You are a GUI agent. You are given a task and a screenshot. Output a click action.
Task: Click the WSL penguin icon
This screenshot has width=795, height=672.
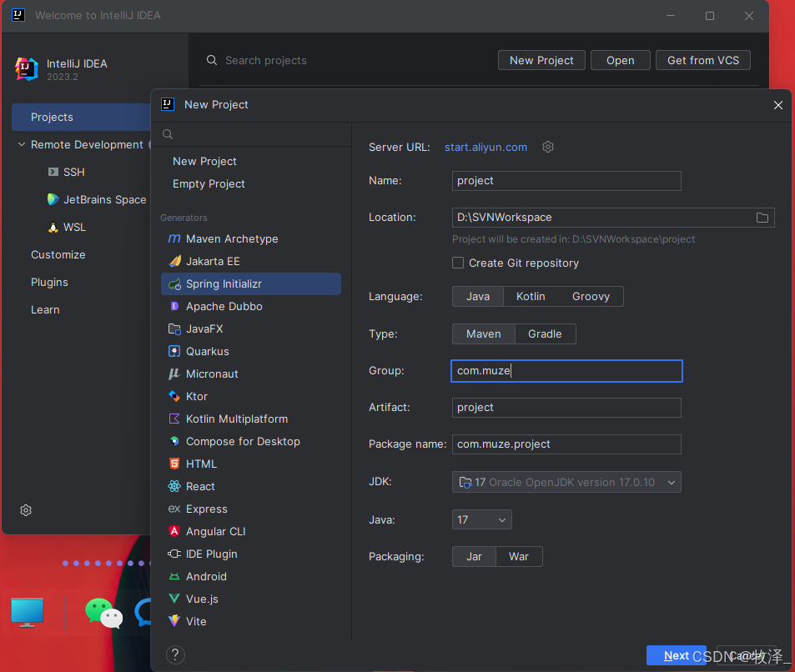coord(53,227)
